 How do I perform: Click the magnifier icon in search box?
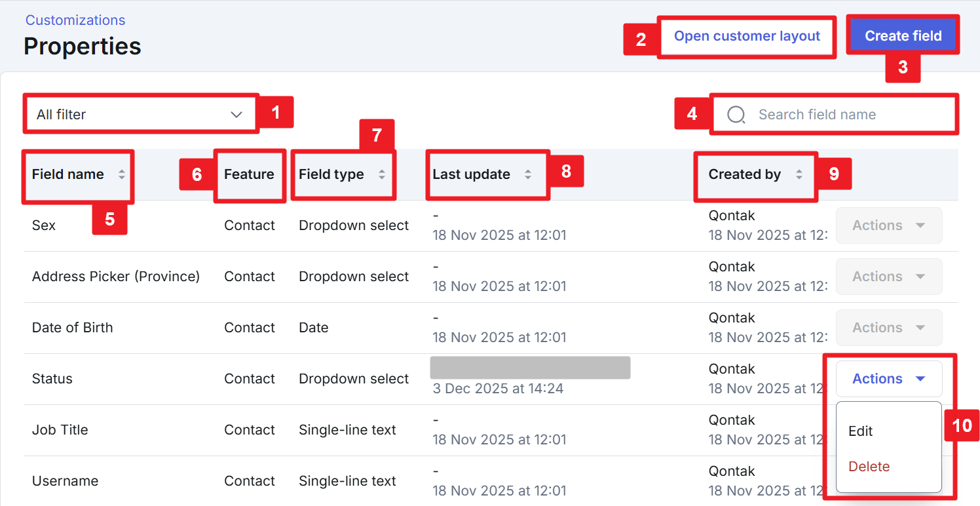(736, 115)
